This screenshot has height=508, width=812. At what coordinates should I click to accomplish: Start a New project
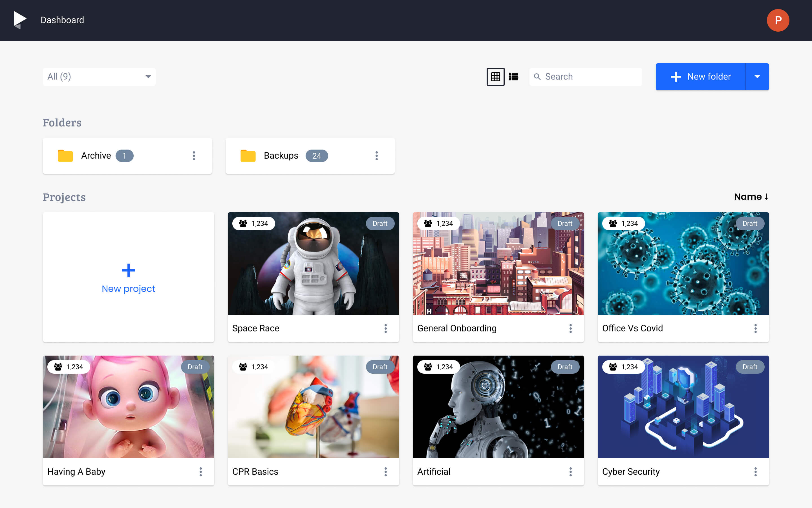point(128,277)
